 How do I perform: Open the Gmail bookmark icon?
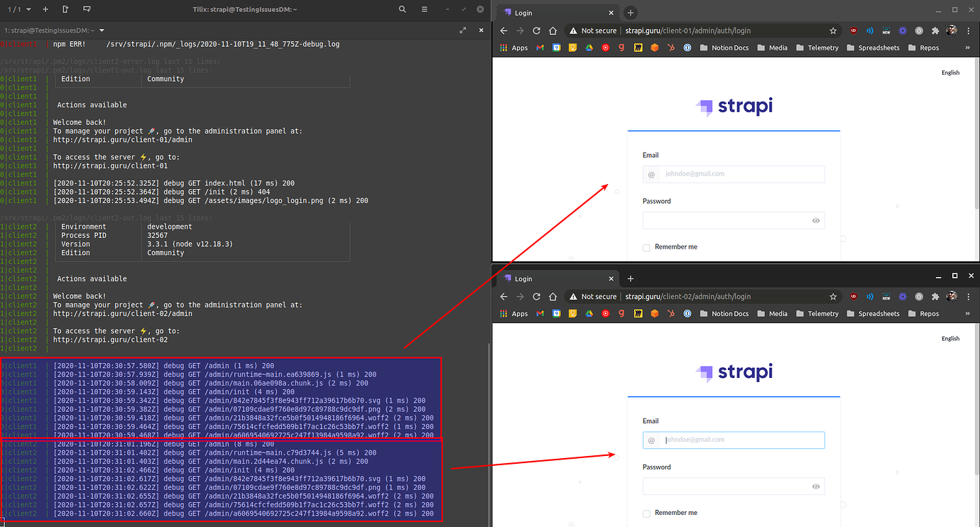[540, 48]
